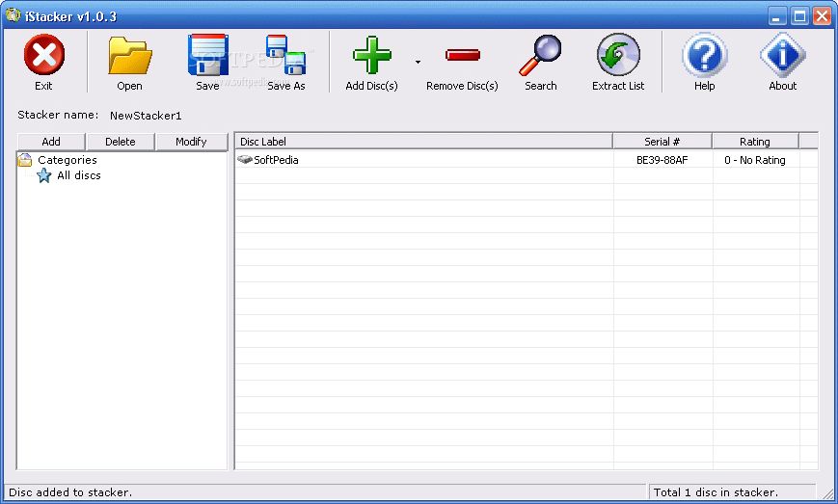Click serial value BE39-88AF
Screen dimensions: 838x504
(x=662, y=160)
